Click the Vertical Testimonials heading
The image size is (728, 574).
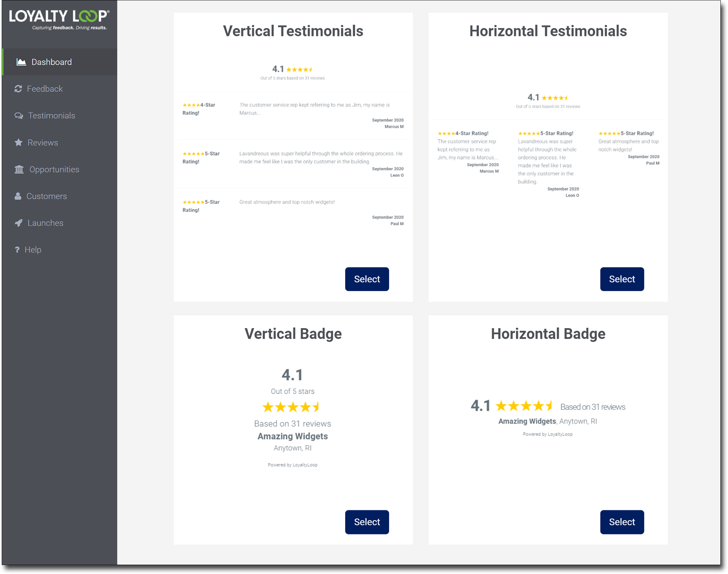pyautogui.click(x=293, y=31)
